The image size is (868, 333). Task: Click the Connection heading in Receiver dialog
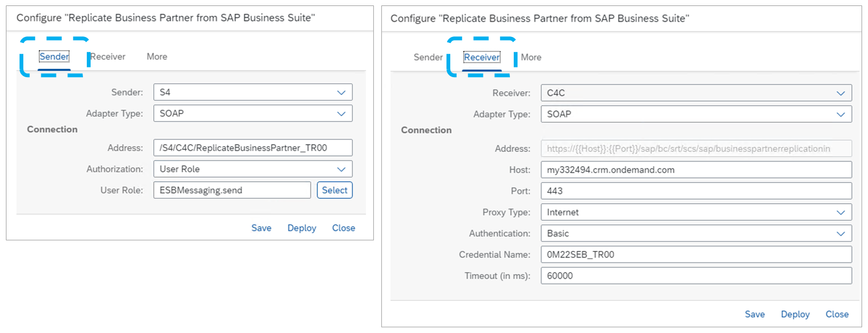426,130
